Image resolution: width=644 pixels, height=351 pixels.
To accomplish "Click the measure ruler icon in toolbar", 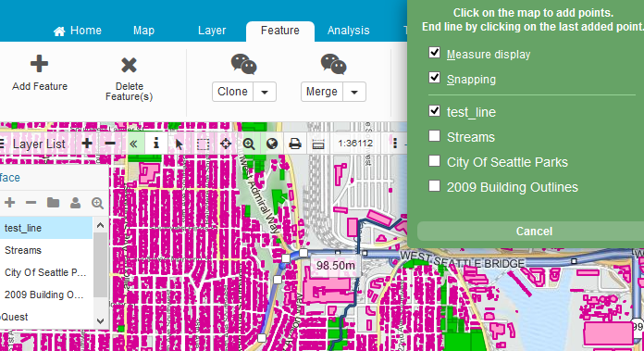I will tap(318, 144).
